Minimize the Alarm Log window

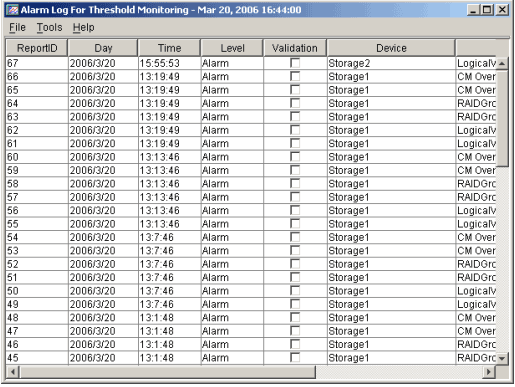point(473,10)
